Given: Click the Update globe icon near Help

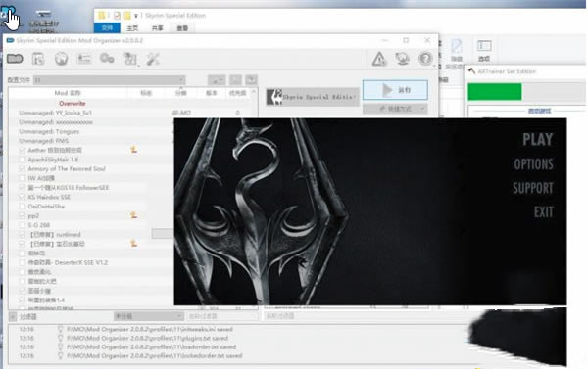Looking at the screenshot, I should click(x=403, y=59).
